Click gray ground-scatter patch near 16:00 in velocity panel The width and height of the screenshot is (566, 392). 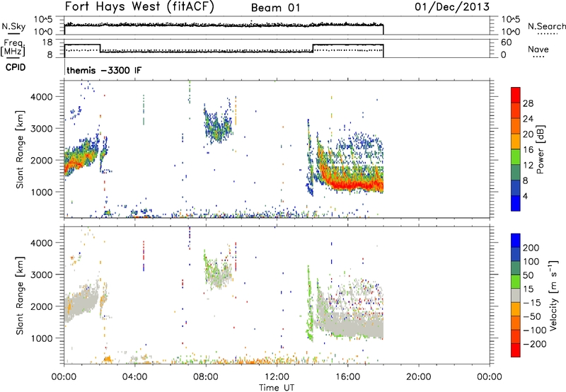click(x=352, y=325)
